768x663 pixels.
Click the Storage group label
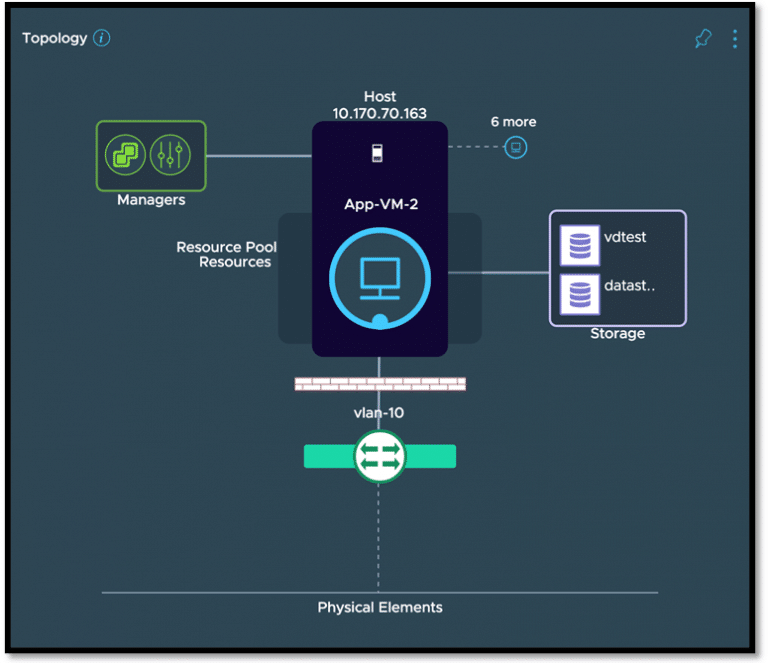click(x=618, y=333)
